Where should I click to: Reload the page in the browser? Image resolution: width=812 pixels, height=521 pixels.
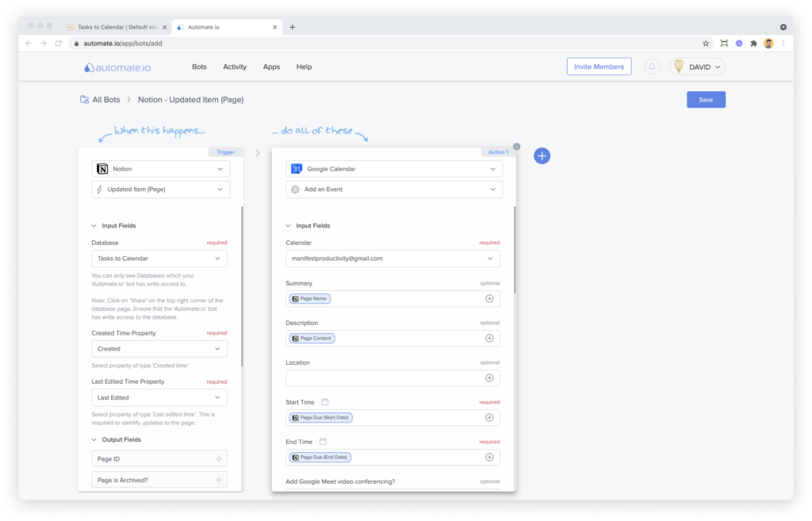(58, 44)
